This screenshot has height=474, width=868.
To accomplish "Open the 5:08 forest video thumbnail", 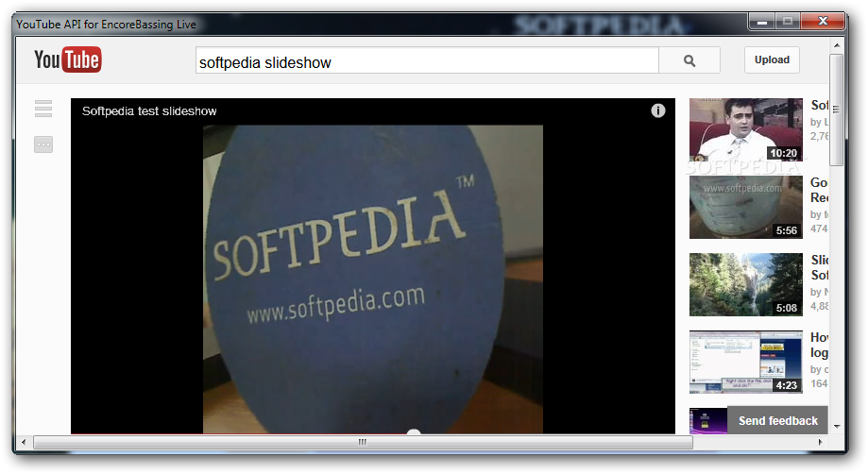I will click(x=745, y=285).
